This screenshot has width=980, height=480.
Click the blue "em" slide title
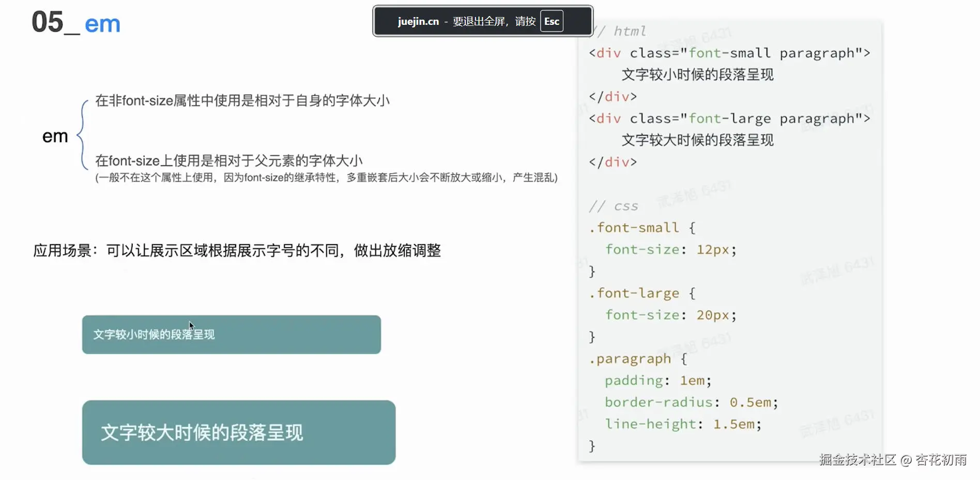[102, 24]
